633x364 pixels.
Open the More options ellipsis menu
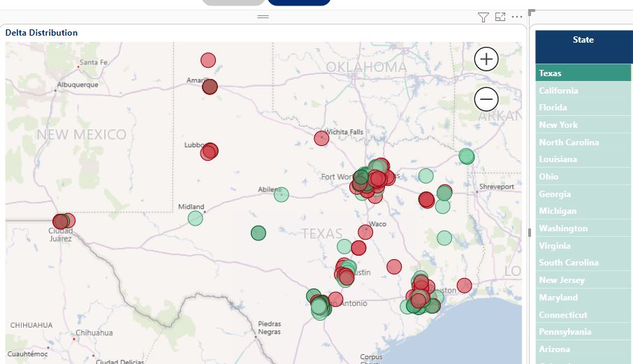tap(517, 17)
